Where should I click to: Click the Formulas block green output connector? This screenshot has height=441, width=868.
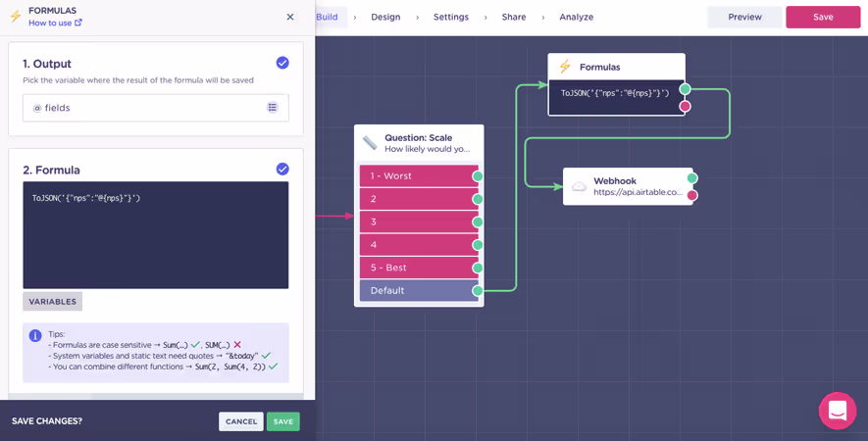(x=685, y=89)
